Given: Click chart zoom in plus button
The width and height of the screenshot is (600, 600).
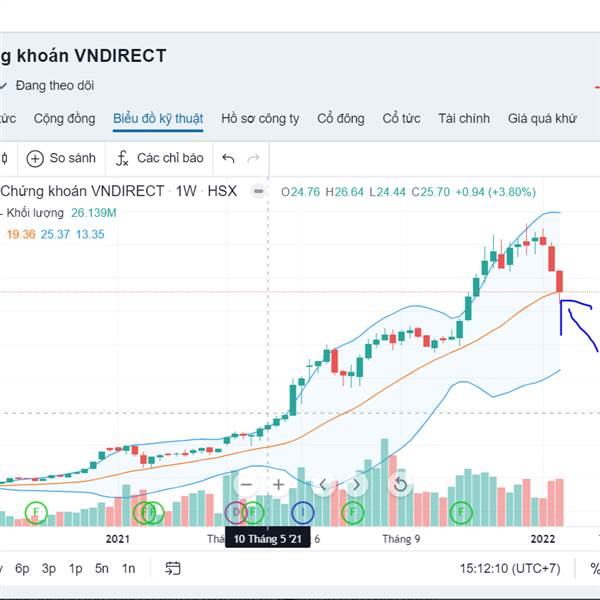Looking at the screenshot, I should pyautogui.click(x=279, y=485).
